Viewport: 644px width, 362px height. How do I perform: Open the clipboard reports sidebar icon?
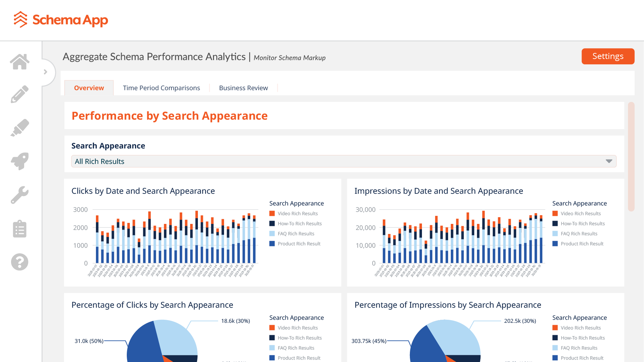20,229
